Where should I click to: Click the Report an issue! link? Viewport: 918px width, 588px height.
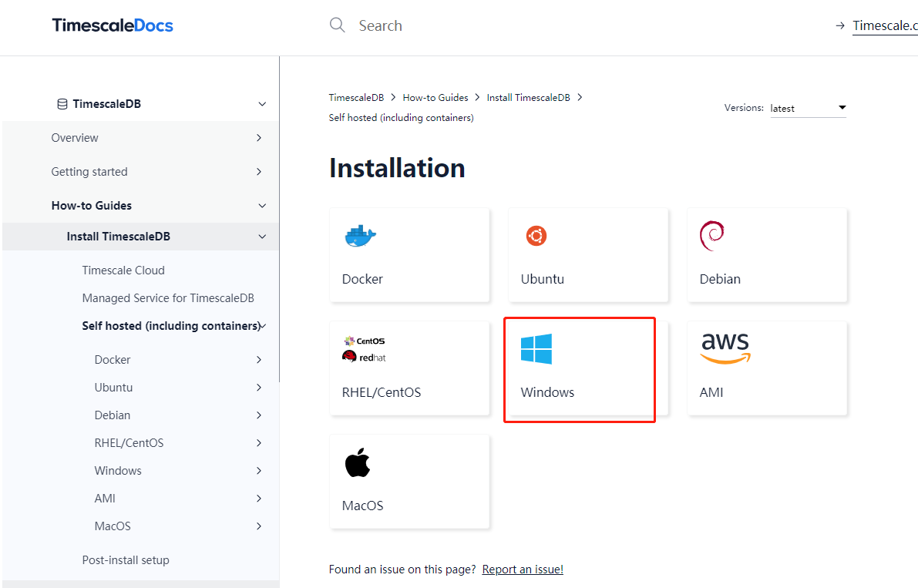[x=523, y=570]
